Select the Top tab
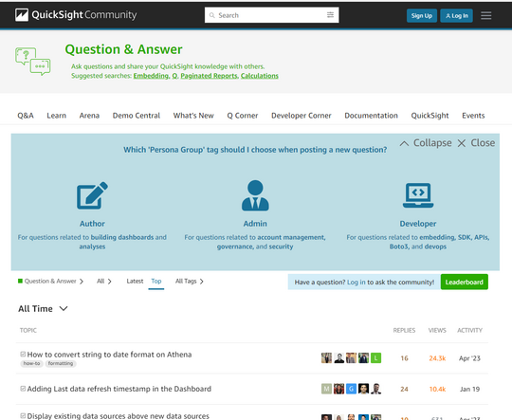This screenshot has height=420, width=512. (x=156, y=282)
